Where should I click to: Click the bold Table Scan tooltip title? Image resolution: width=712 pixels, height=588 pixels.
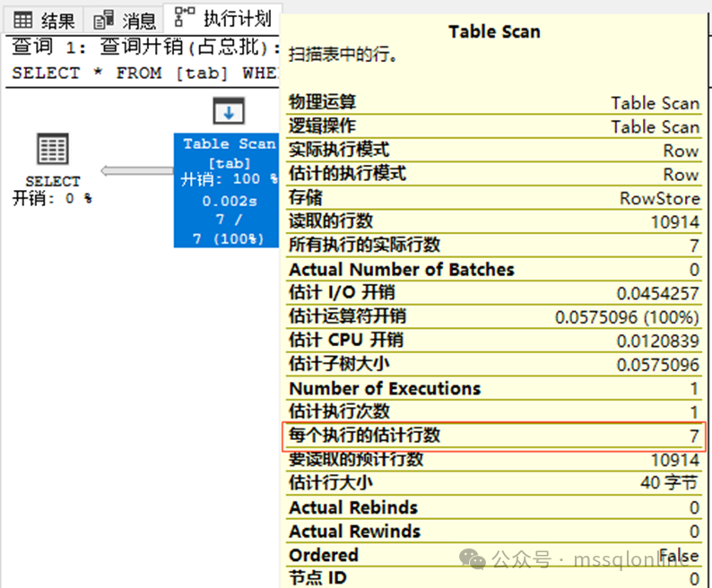click(494, 32)
